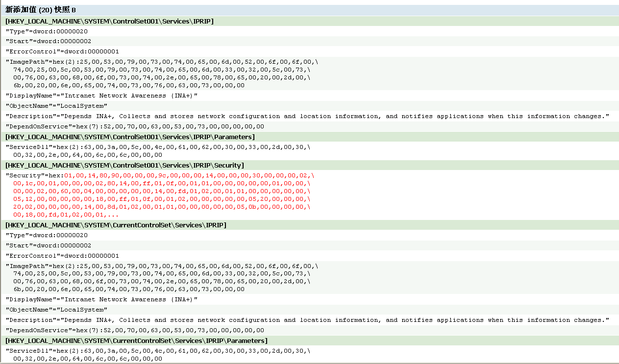Click the CurrentControlSet\Services\IPRIP key header

(116, 225)
